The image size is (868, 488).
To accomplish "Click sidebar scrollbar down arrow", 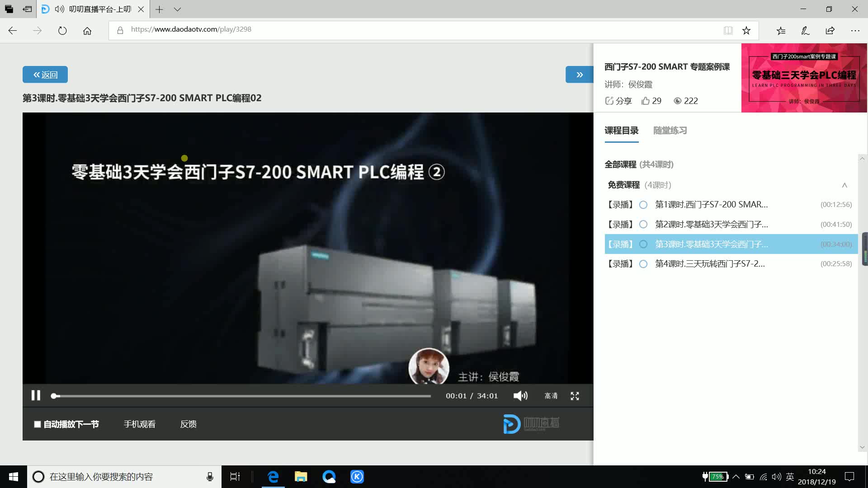I will pyautogui.click(x=862, y=447).
